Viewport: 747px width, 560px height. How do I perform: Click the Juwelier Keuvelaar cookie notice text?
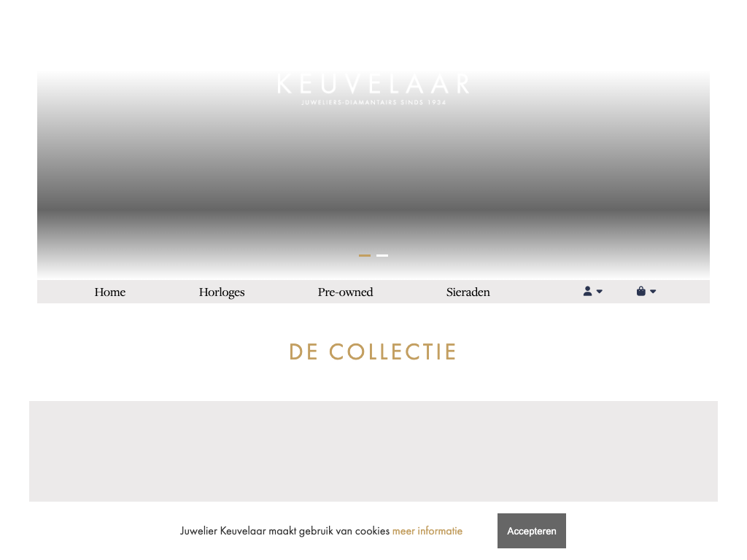[x=285, y=531]
